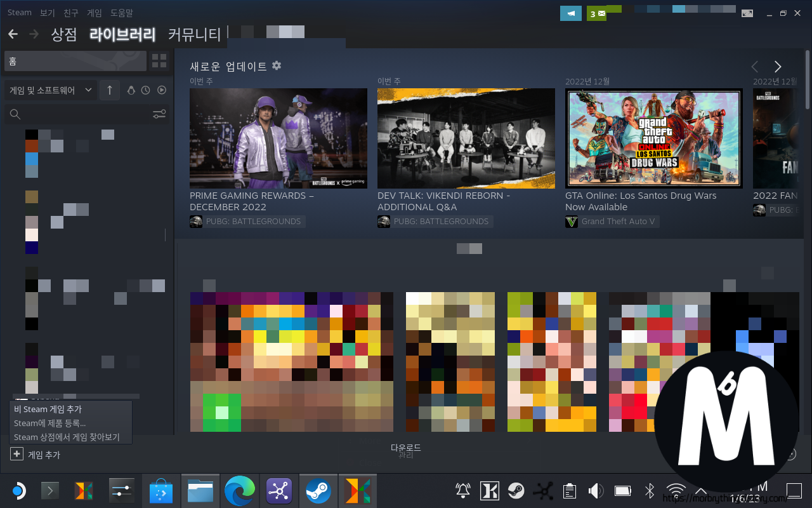This screenshot has width=812, height=508.
Task: Switch to the 라이브러리 tab
Action: coord(122,34)
